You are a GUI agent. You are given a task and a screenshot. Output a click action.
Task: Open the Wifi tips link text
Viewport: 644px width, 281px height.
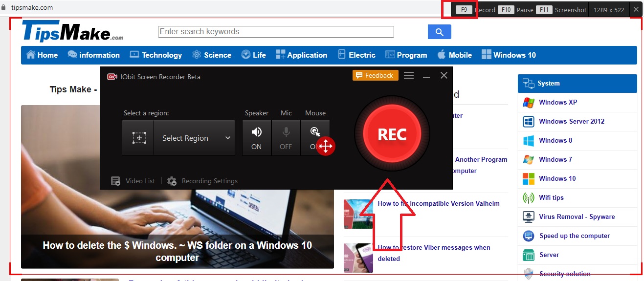click(551, 197)
